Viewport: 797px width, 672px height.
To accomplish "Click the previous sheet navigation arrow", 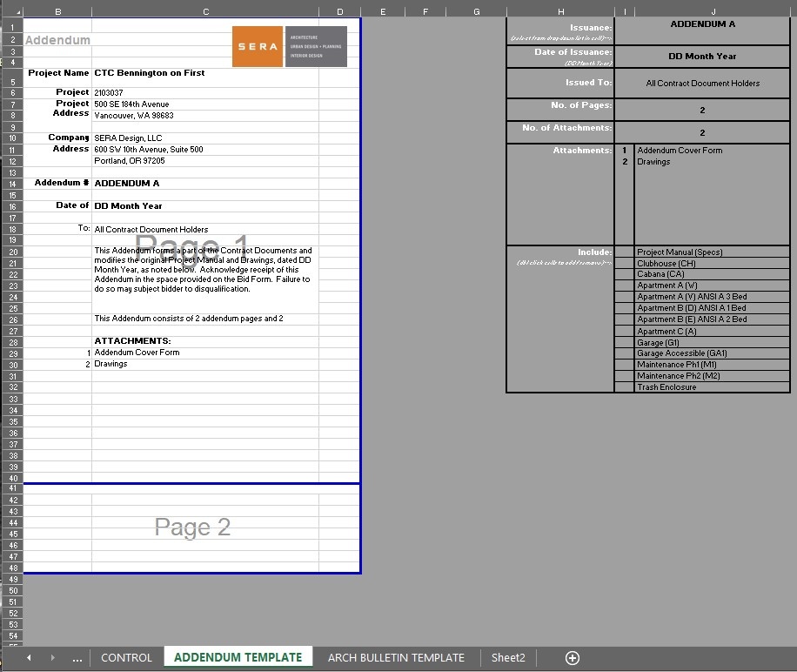I will tap(29, 658).
